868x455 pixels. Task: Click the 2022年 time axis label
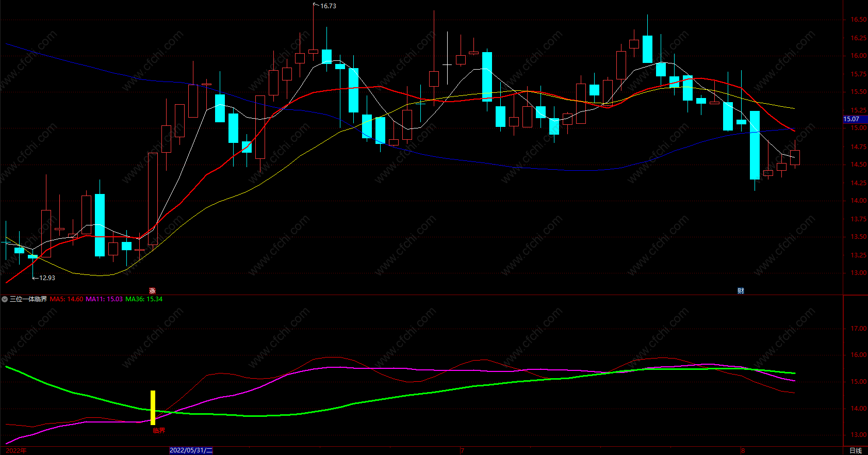pos(16,450)
